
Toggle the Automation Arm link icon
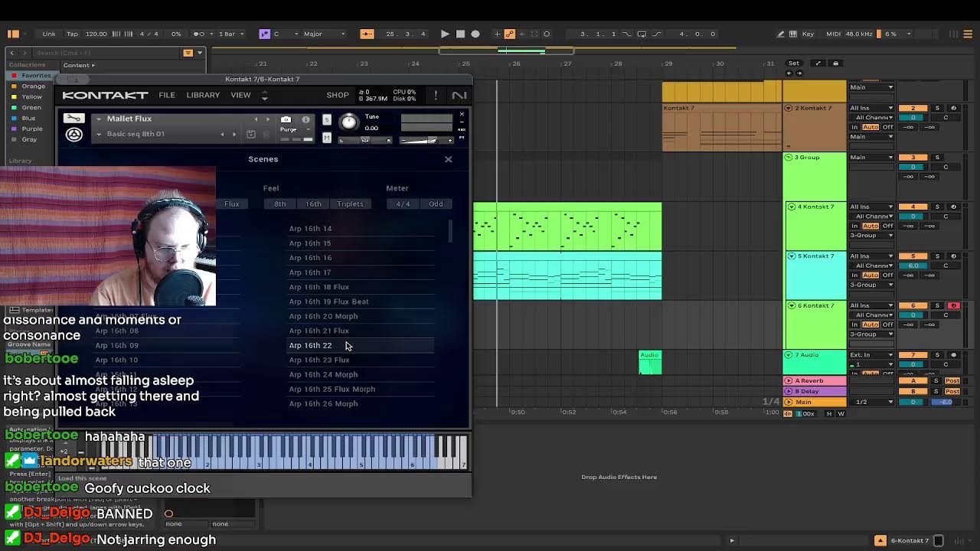pyautogui.click(x=509, y=34)
